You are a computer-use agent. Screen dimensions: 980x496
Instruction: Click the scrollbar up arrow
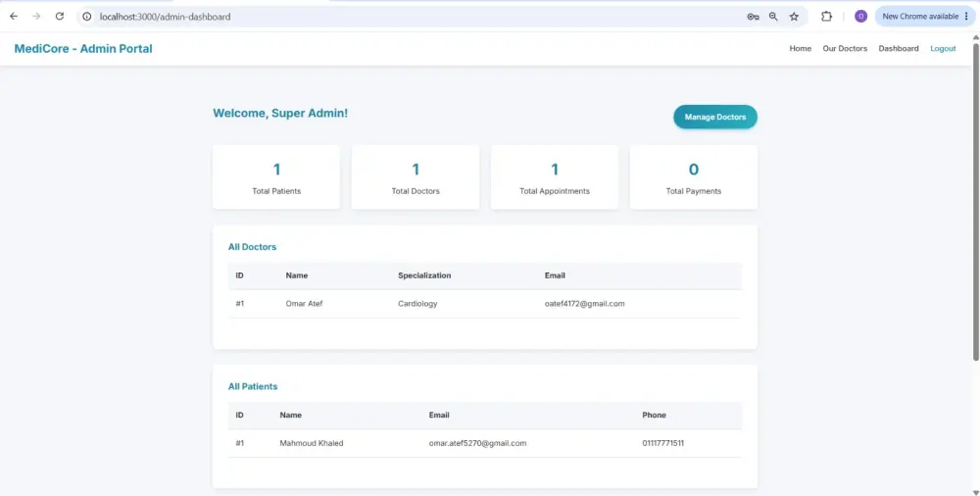(976, 37)
